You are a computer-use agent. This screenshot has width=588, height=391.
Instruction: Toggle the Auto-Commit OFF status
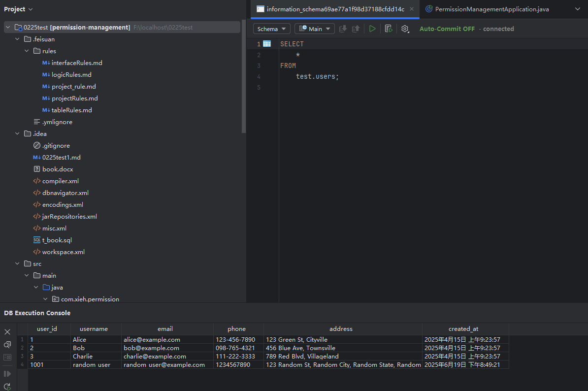pos(447,29)
